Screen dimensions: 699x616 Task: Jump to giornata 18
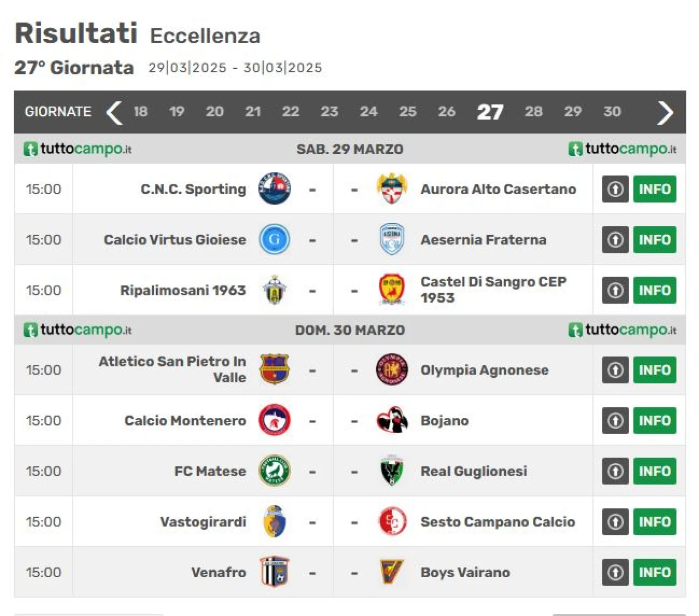click(141, 112)
